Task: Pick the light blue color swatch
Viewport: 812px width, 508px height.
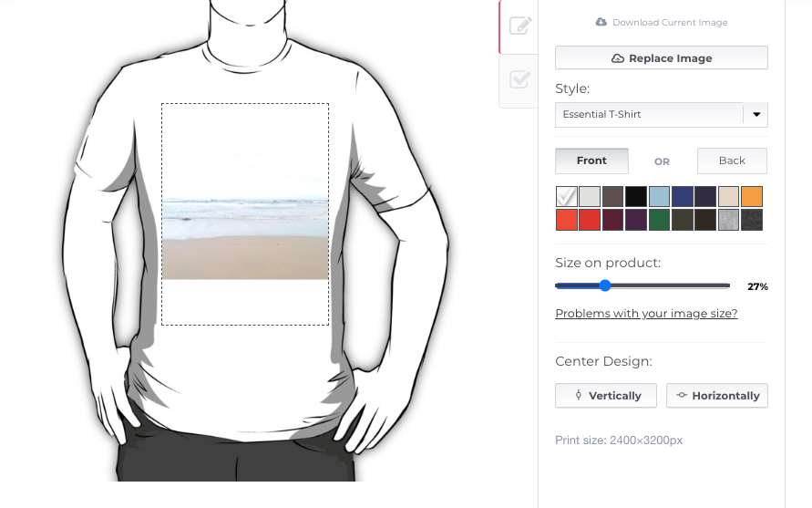Action: (x=659, y=197)
